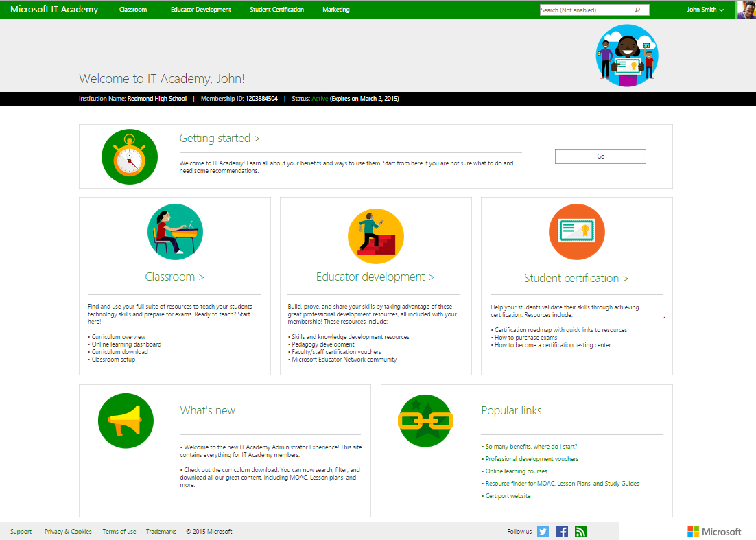Click How to purchase exams bullet
756x540 pixels.
tap(525, 338)
